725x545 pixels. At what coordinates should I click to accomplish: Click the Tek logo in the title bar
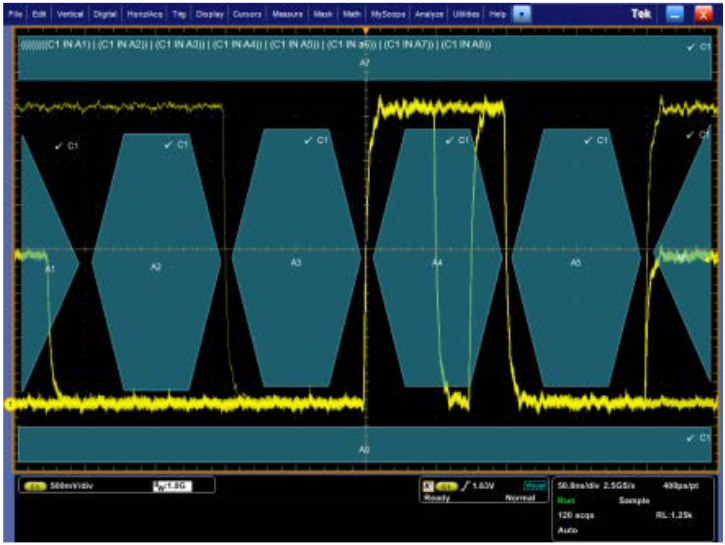point(643,14)
